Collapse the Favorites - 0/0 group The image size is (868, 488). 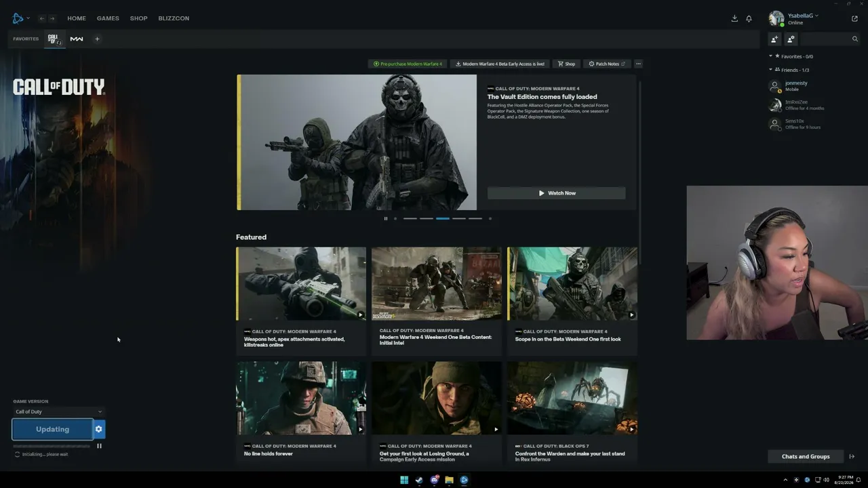tap(791, 56)
